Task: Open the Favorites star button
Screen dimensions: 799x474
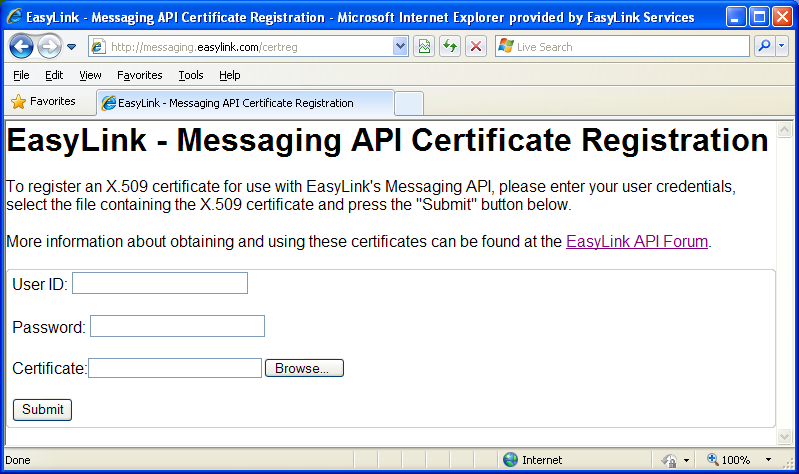Action: tap(43, 101)
